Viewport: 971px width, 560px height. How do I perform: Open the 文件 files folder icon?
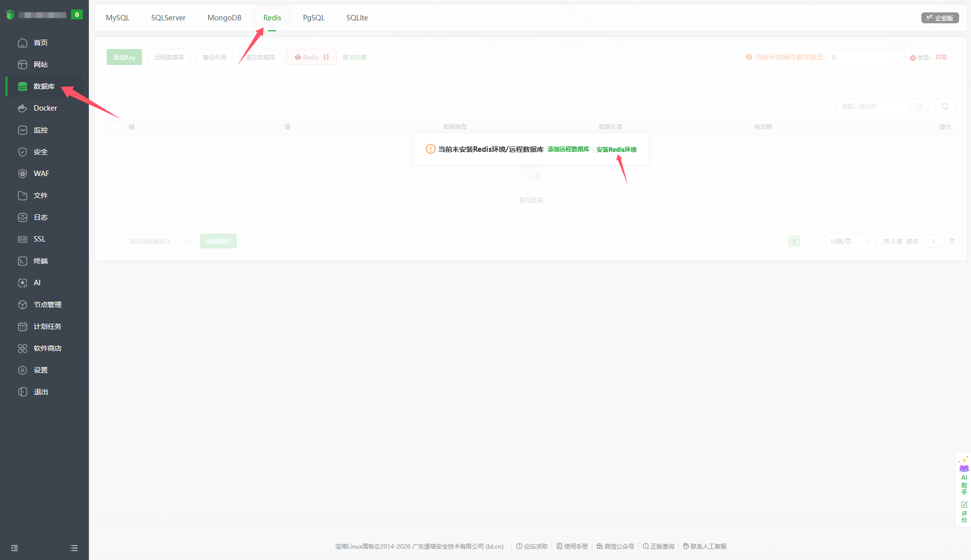(22, 195)
